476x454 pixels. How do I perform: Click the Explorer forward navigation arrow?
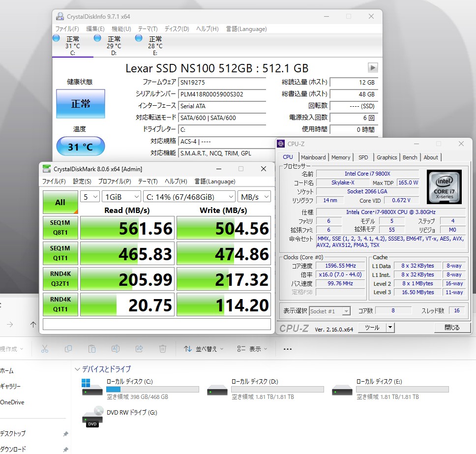point(10,324)
